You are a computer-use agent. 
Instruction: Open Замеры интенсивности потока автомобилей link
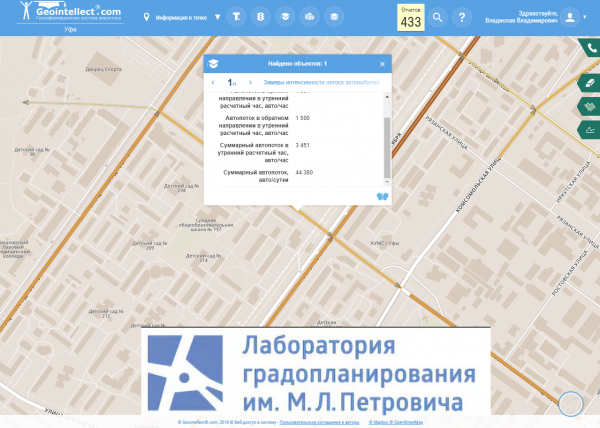(321, 82)
